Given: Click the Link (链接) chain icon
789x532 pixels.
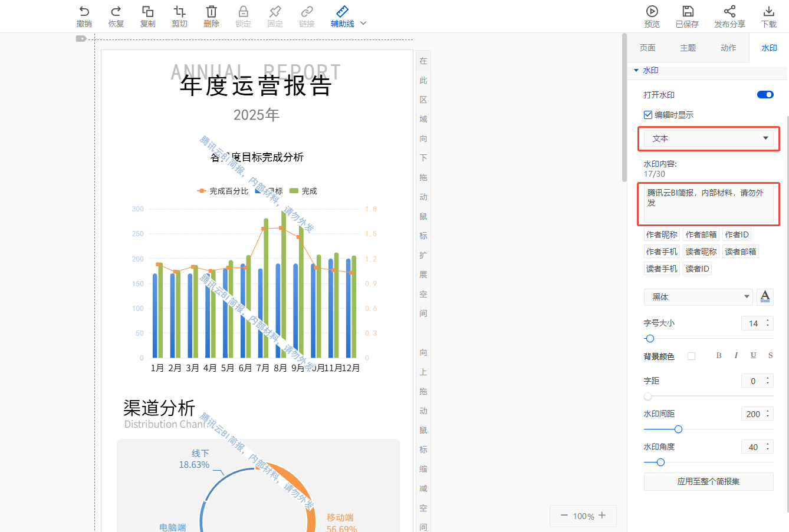Looking at the screenshot, I should [x=307, y=11].
